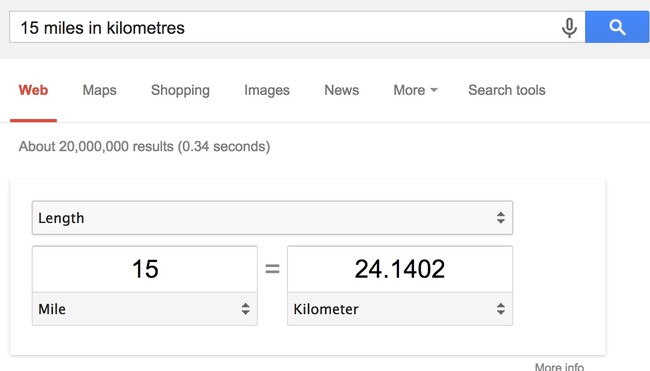Click the microphone voice search icon
Screen dimensions: 650x371
[569, 28]
